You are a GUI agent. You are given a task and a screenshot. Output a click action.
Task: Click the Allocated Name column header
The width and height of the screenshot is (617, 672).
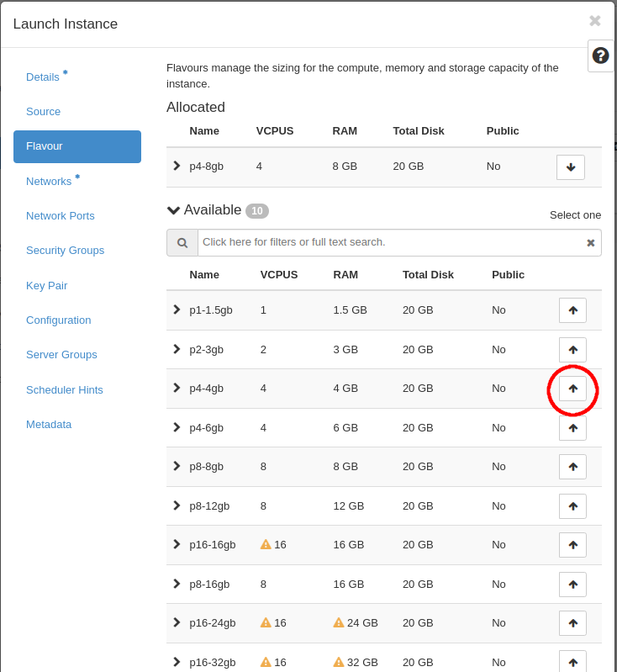click(204, 131)
